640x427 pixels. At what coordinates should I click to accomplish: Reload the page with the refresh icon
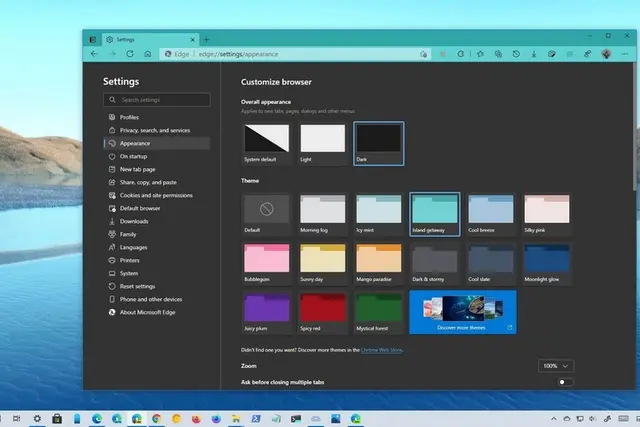point(130,54)
